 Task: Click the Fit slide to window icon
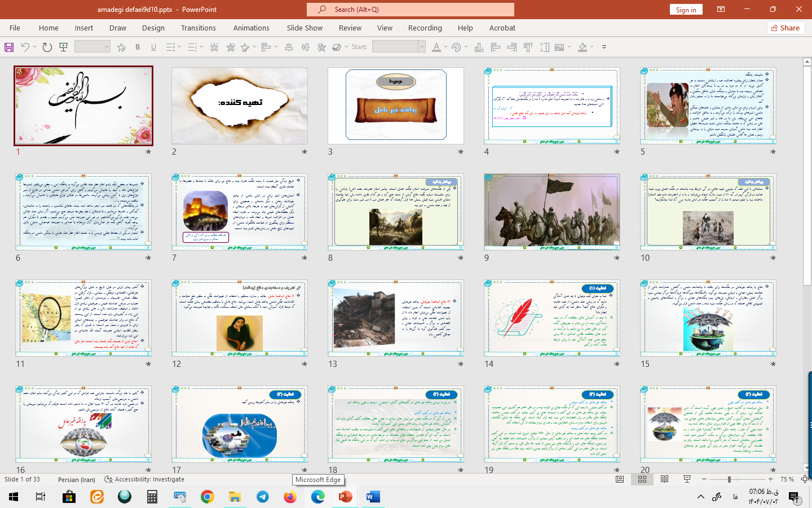click(805, 479)
